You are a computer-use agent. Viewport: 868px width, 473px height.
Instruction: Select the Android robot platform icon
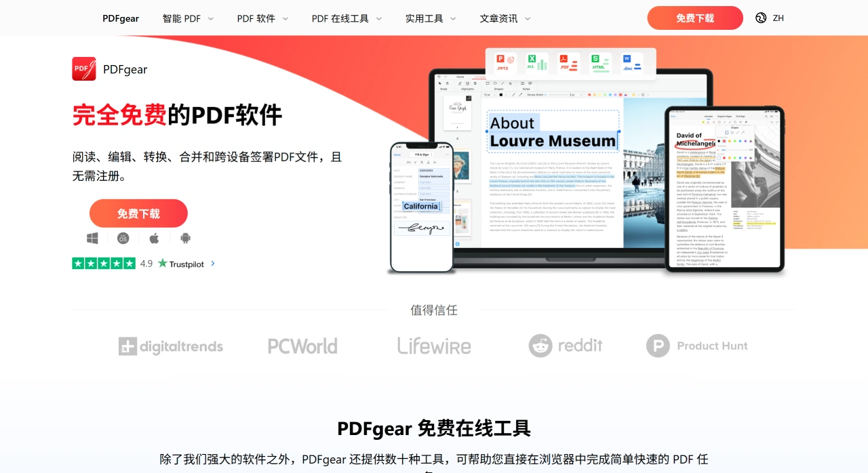pos(184,238)
